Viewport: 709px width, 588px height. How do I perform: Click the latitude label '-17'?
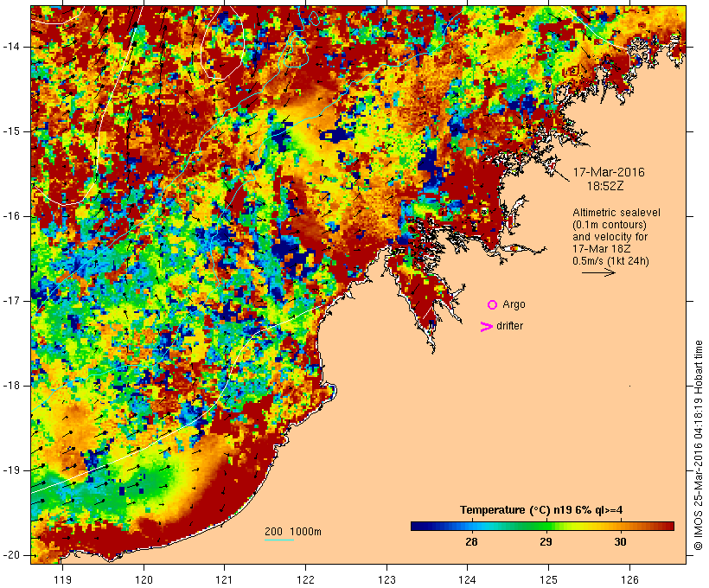click(11, 301)
